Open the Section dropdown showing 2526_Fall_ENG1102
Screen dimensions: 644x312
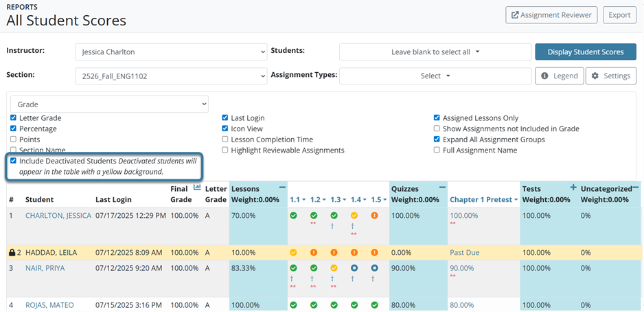[x=170, y=76]
